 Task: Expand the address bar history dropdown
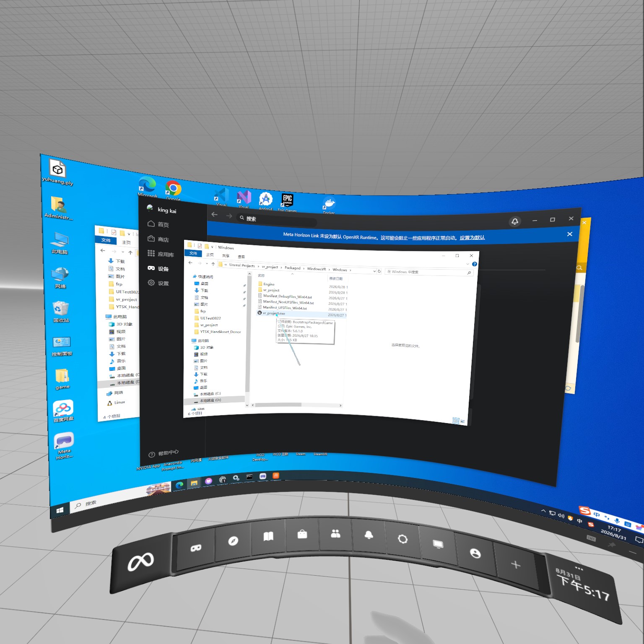[374, 271]
